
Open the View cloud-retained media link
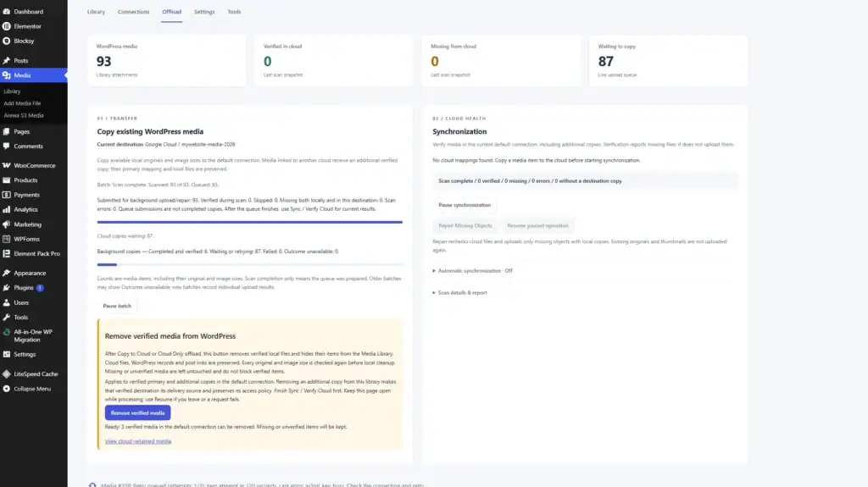[x=138, y=441]
